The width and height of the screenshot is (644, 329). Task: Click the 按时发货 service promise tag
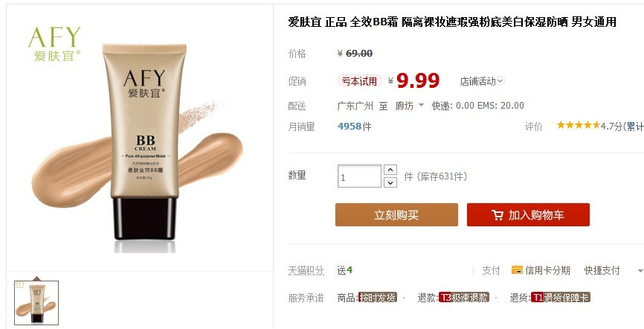coord(378,297)
